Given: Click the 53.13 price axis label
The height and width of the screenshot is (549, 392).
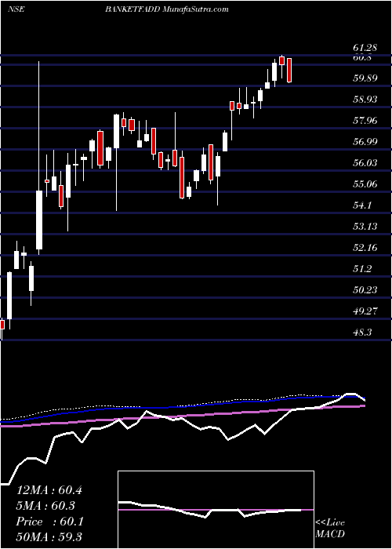Looking at the screenshot, I should click(x=365, y=226).
